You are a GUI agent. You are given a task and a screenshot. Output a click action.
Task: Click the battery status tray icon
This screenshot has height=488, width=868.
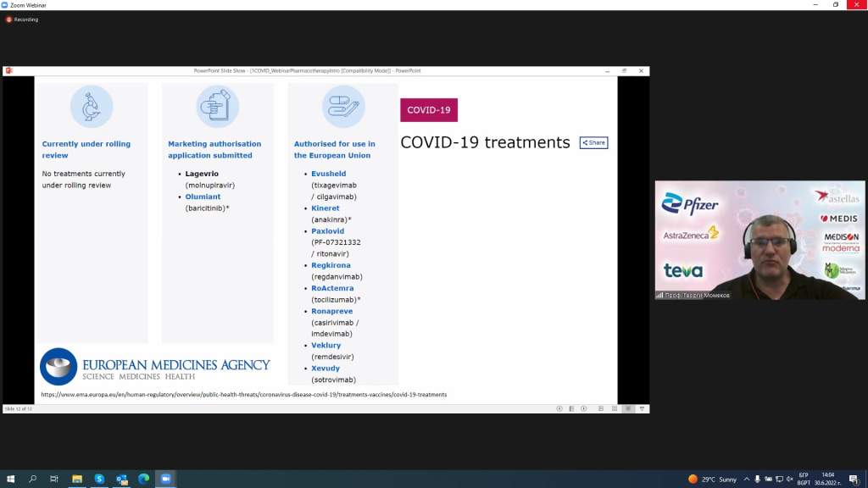[x=768, y=480]
